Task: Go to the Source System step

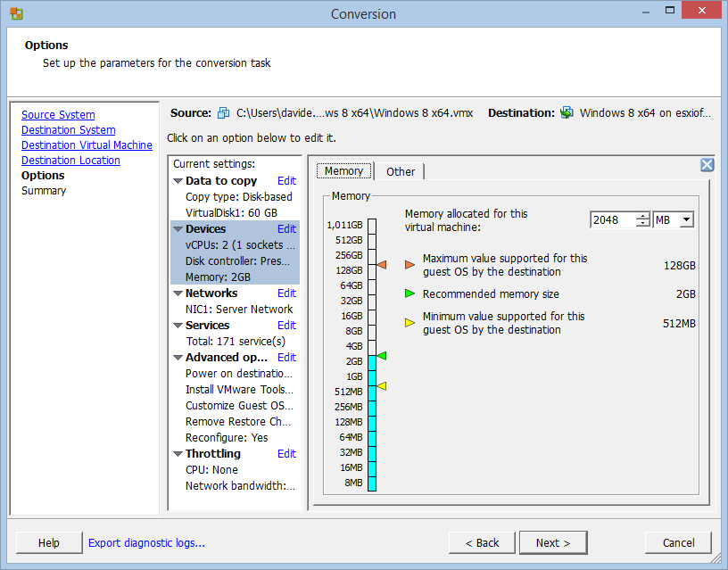Action: pyautogui.click(x=58, y=115)
